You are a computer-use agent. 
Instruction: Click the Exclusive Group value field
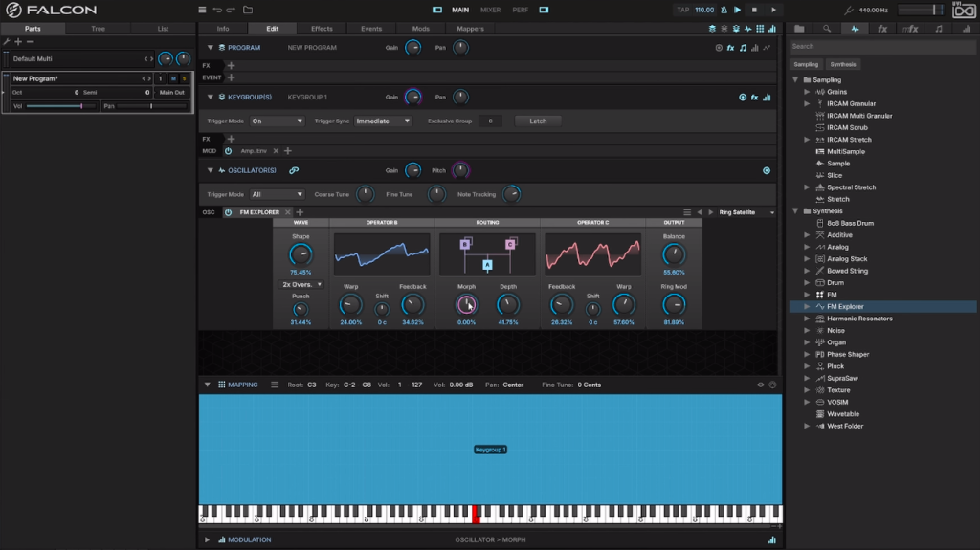[x=490, y=121]
